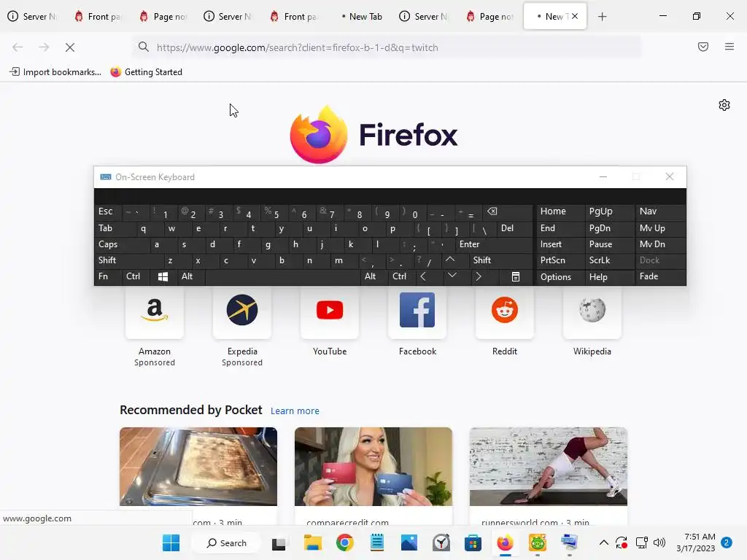747x560 pixels.
Task: Stop loading the page with the X button
Action: pos(69,47)
